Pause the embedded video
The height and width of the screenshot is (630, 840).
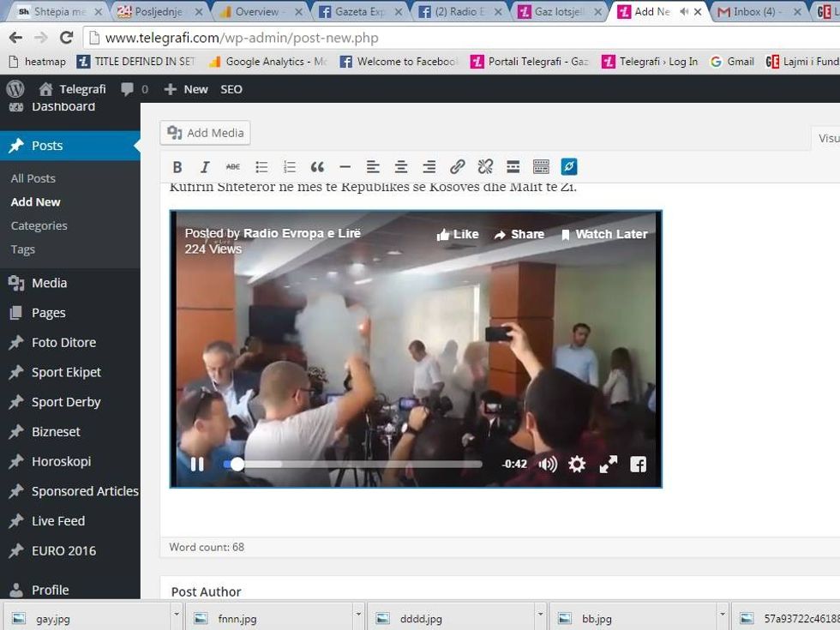click(197, 464)
